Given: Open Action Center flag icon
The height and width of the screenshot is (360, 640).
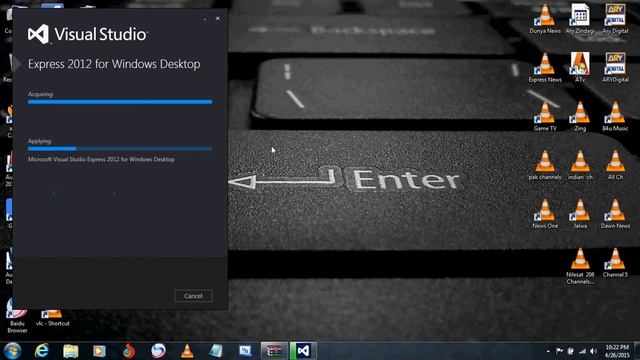Looking at the screenshot, I should tap(560, 351).
